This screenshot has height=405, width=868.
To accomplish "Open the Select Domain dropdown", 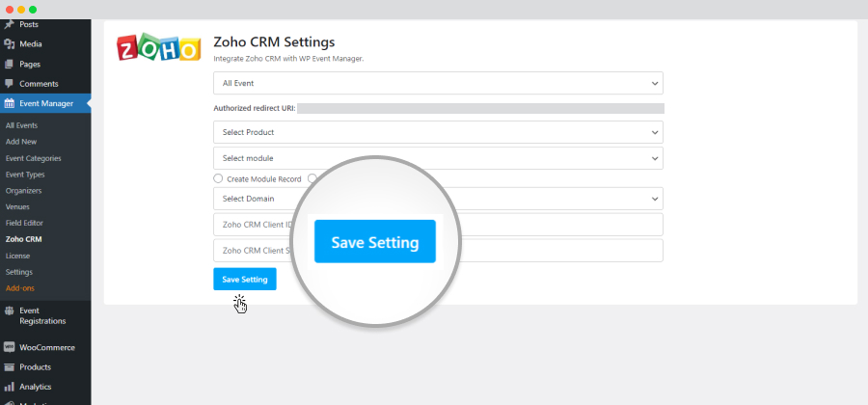I will [438, 199].
